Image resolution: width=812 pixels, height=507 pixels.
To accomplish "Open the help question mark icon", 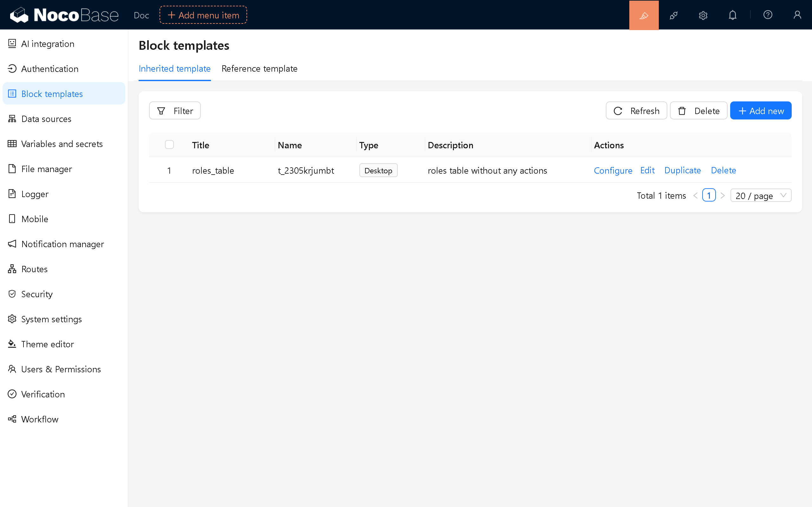I will 768,15.
